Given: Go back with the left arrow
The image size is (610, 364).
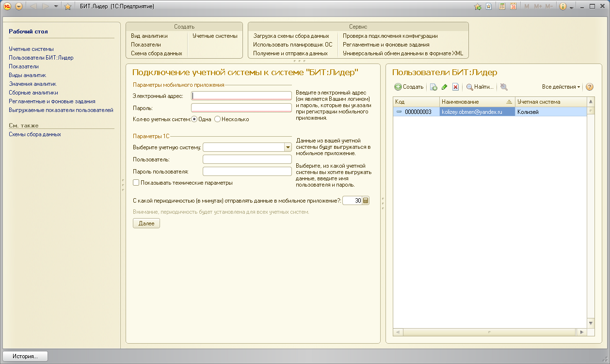Looking at the screenshot, I should (x=34, y=6).
